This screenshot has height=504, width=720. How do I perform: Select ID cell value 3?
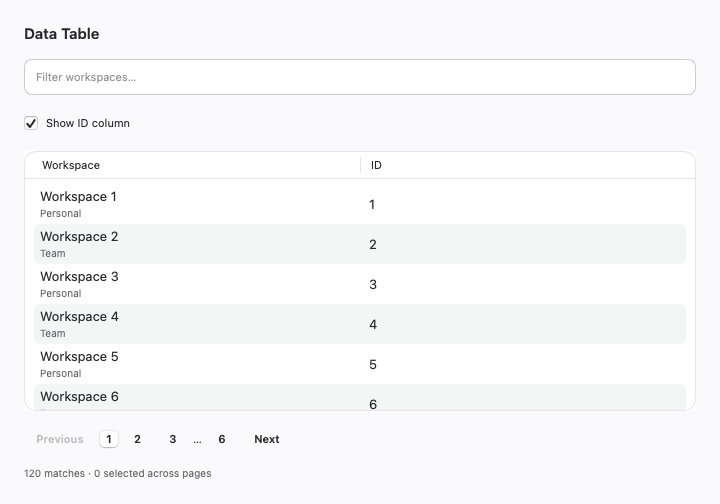tap(373, 285)
